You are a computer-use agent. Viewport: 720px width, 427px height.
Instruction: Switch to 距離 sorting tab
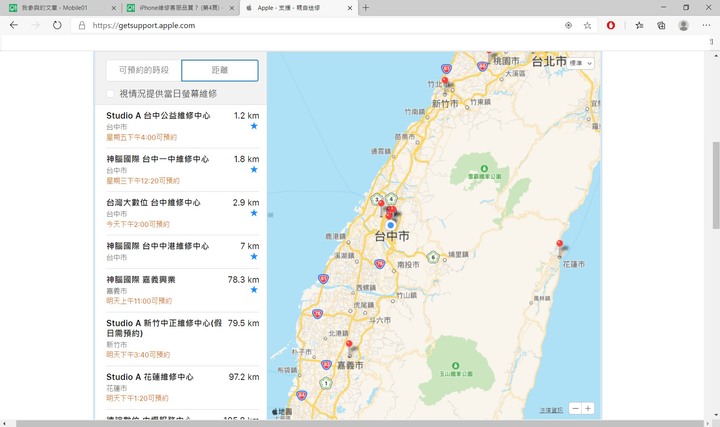pos(220,70)
